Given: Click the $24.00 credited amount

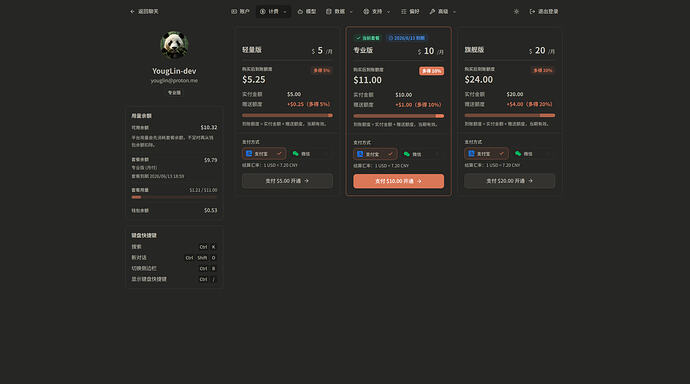Looking at the screenshot, I should pos(479,80).
